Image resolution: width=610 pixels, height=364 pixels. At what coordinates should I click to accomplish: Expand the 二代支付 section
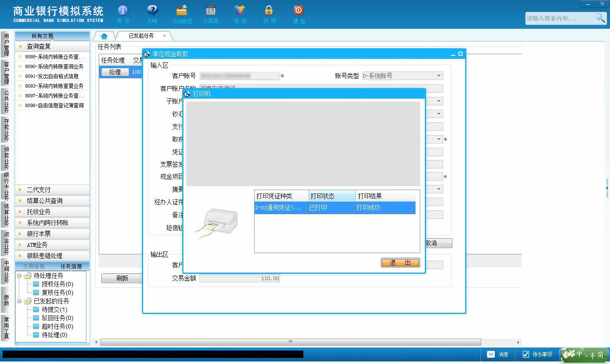[x=53, y=190]
